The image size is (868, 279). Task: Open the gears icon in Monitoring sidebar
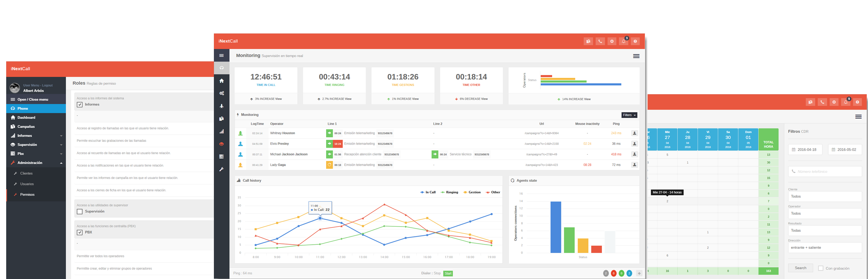coord(221,93)
